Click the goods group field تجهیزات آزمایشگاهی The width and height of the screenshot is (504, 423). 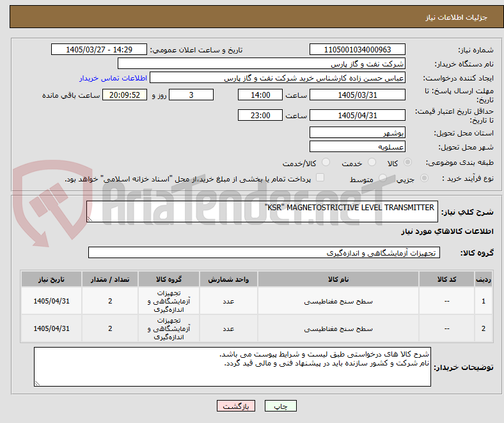coord(264,252)
